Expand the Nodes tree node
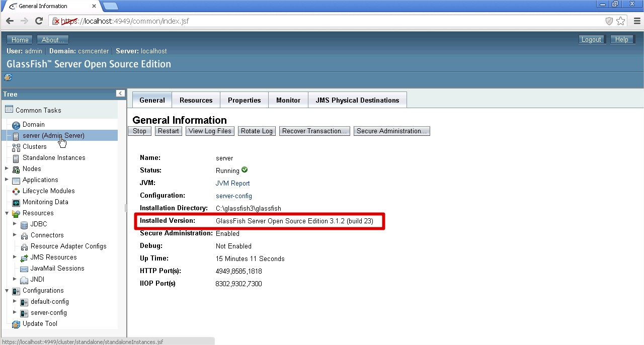644x345 pixels. click(x=7, y=168)
